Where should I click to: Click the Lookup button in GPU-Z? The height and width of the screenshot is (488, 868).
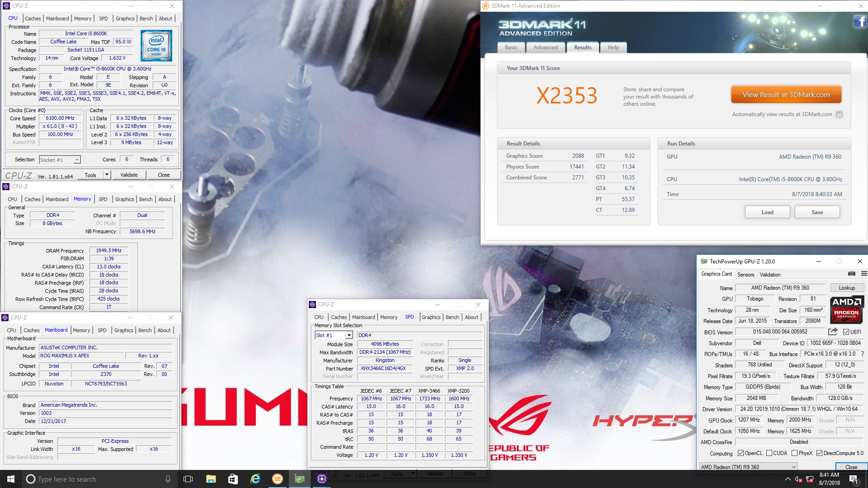click(x=847, y=288)
